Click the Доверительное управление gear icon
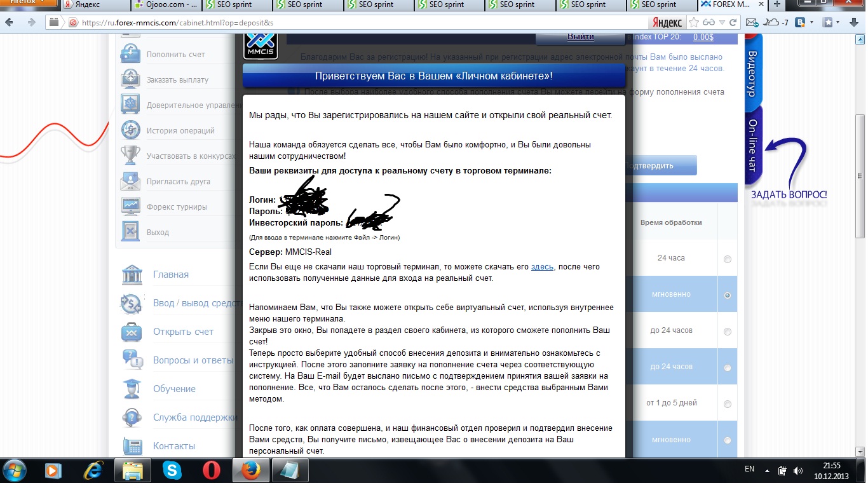The height and width of the screenshot is (488, 868). pos(130,105)
